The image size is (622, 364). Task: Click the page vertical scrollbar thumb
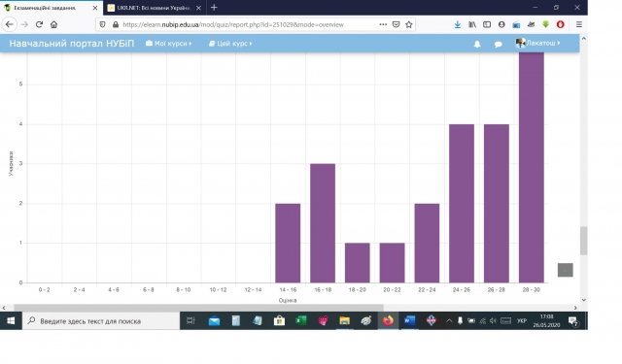tap(583, 241)
